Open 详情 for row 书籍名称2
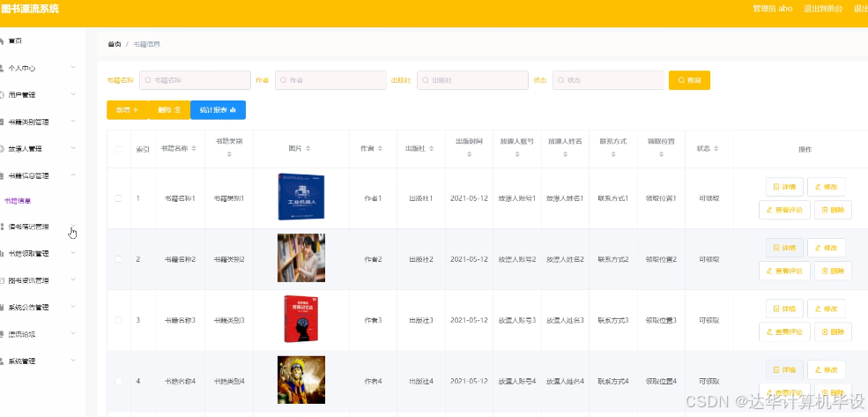868x417 pixels. [x=784, y=248]
